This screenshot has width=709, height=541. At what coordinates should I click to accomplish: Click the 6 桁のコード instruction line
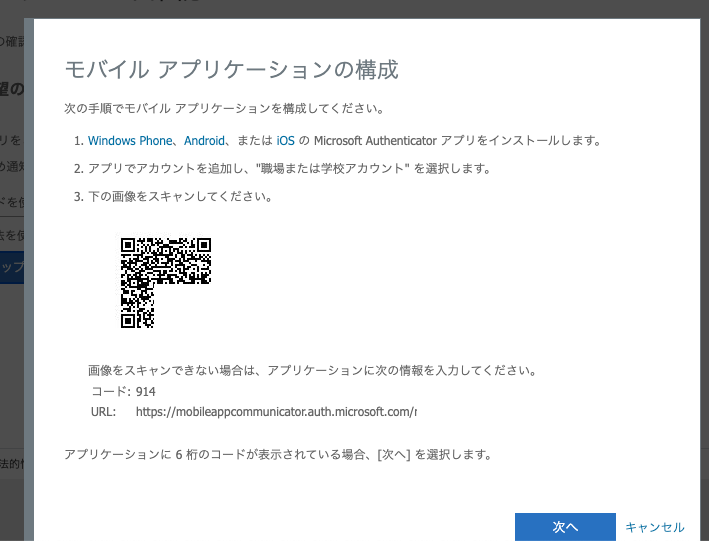click(x=278, y=454)
